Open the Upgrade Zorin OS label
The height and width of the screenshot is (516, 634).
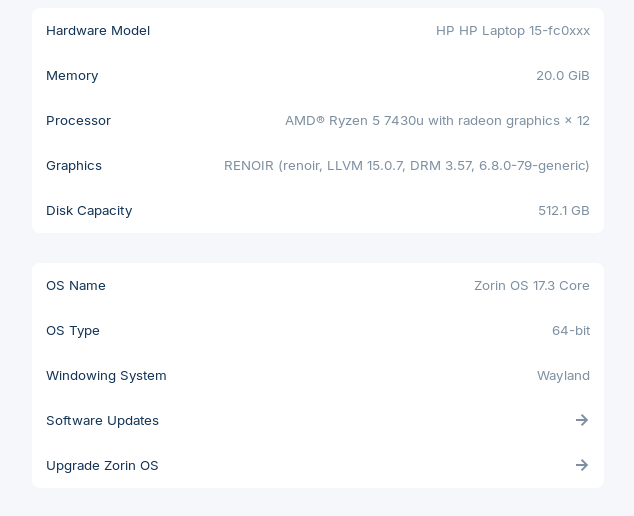[x=102, y=465]
